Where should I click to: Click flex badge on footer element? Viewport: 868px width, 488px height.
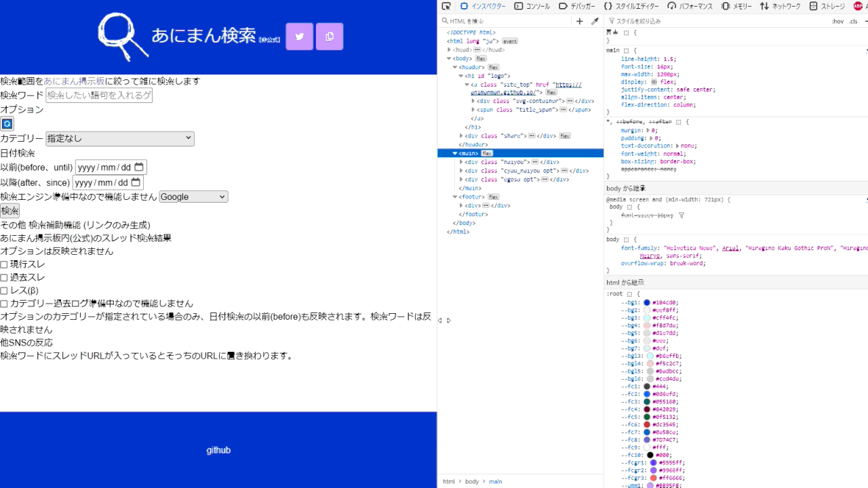[493, 197]
